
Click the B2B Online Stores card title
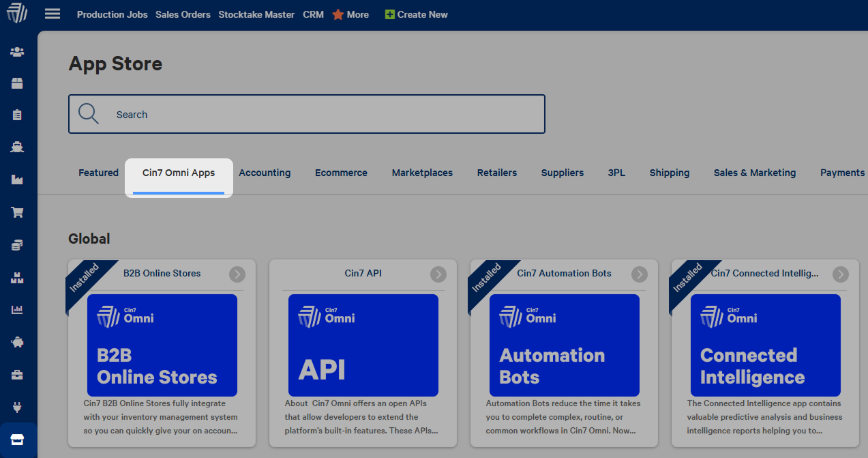162,273
